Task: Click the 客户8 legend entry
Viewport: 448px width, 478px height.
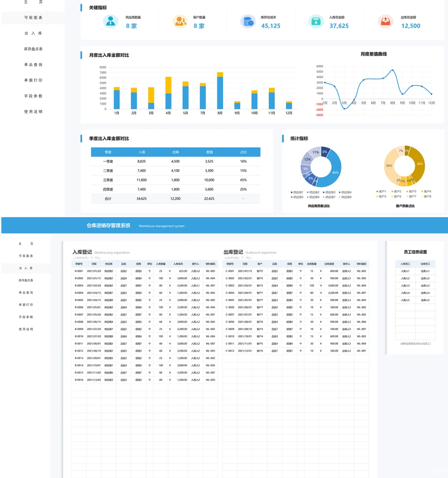Action: point(426,197)
